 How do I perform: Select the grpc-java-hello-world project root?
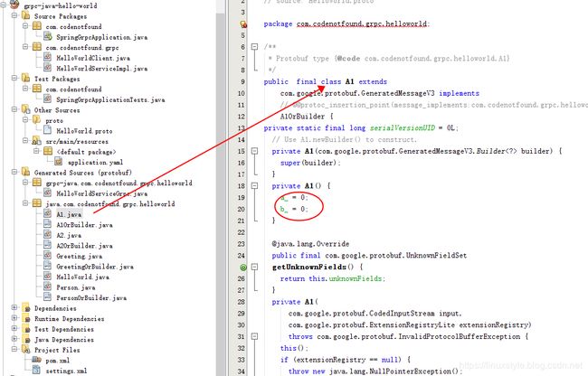[x=61, y=5]
